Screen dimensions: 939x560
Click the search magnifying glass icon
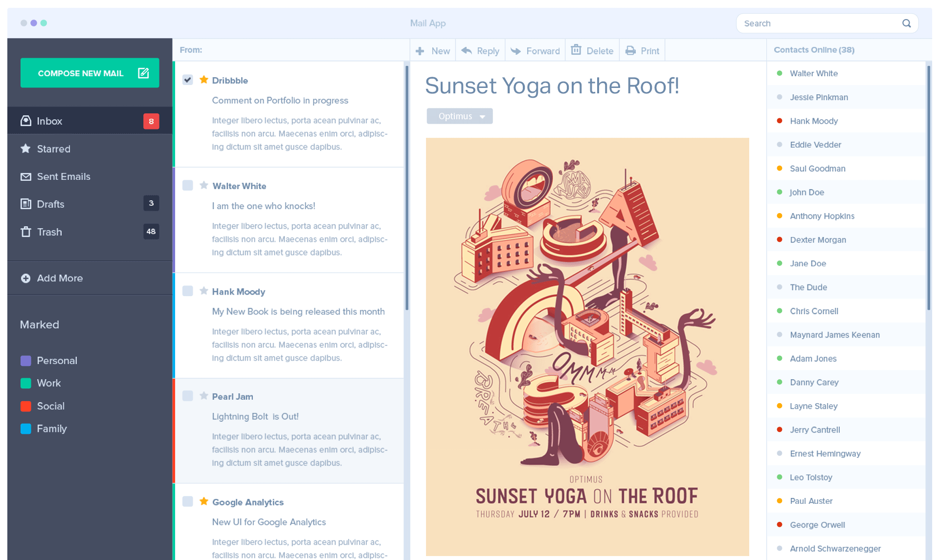[x=907, y=23]
